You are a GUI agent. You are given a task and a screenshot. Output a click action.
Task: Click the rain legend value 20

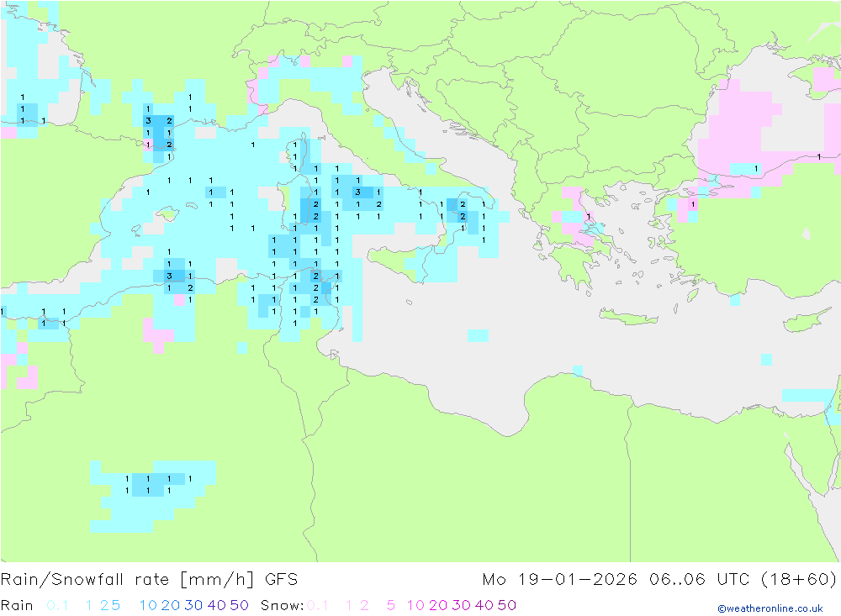tap(171, 605)
